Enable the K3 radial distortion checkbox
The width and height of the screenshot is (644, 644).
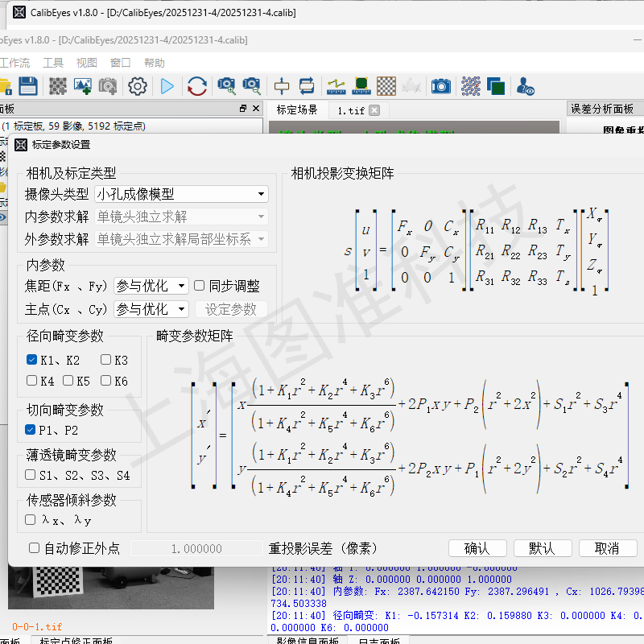pyautogui.click(x=106, y=360)
